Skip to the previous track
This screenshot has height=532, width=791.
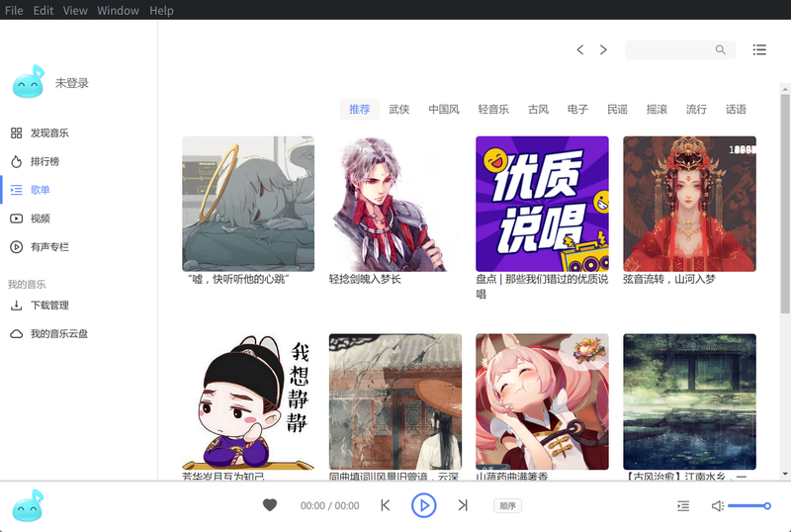(x=386, y=505)
